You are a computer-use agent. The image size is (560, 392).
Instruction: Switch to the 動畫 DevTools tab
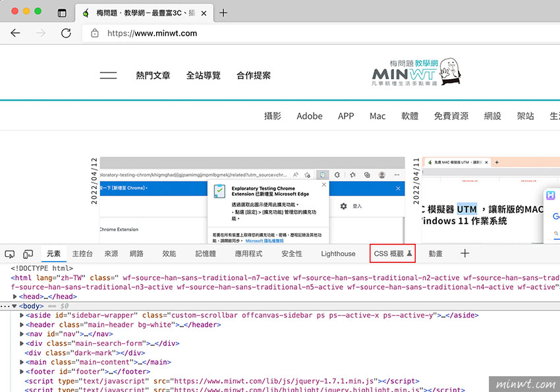point(435,254)
